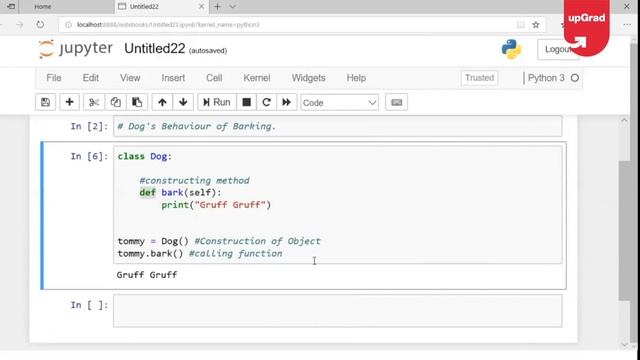Image resolution: width=640 pixels, height=360 pixels.
Task: Open the Insert menu
Action: coord(173,78)
